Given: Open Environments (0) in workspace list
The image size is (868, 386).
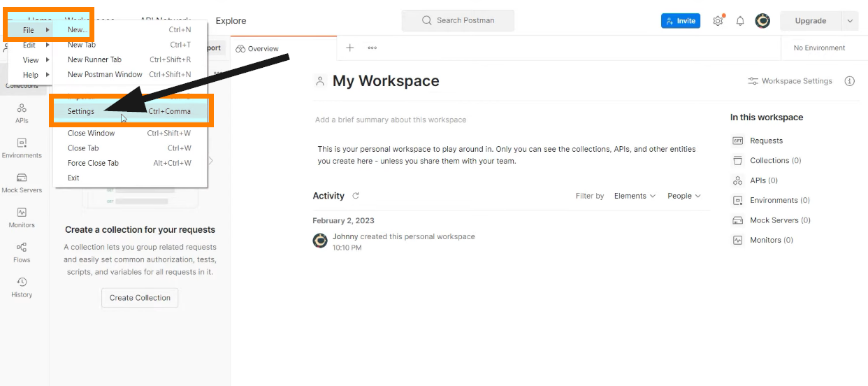Looking at the screenshot, I should 771,200.
